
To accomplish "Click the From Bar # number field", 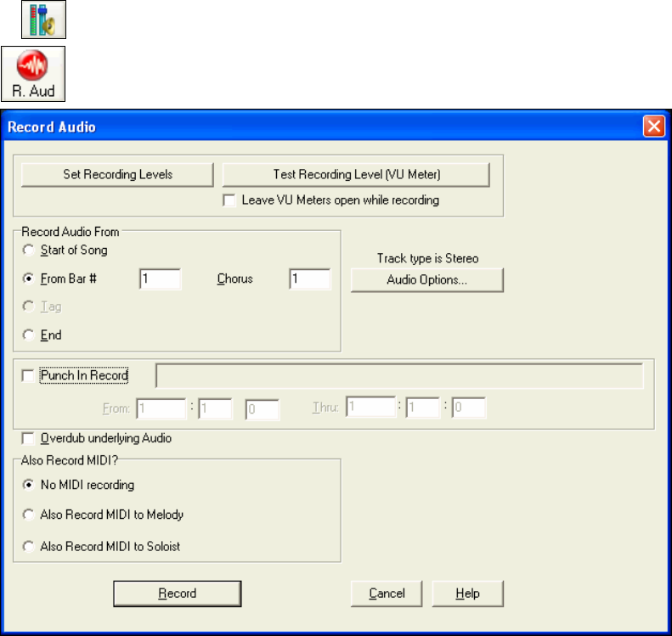I will pos(160,279).
